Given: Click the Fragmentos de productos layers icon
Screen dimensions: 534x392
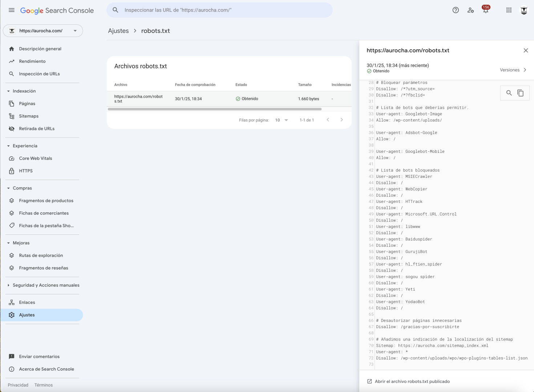Looking at the screenshot, I should [x=12, y=201].
